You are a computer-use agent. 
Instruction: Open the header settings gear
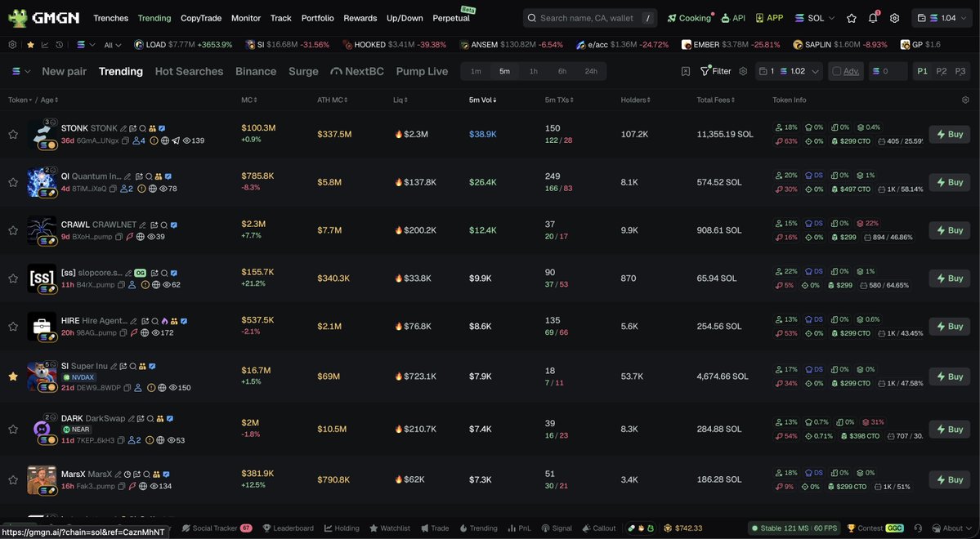894,18
